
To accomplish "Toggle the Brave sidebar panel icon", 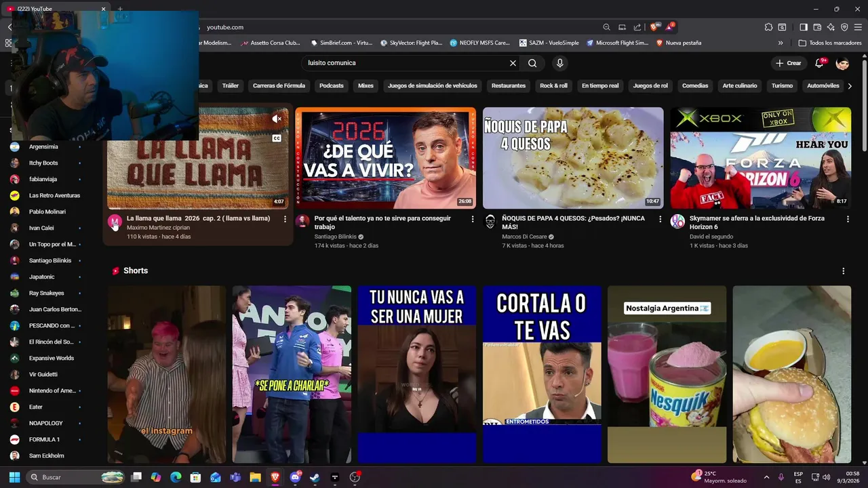I will tap(804, 27).
